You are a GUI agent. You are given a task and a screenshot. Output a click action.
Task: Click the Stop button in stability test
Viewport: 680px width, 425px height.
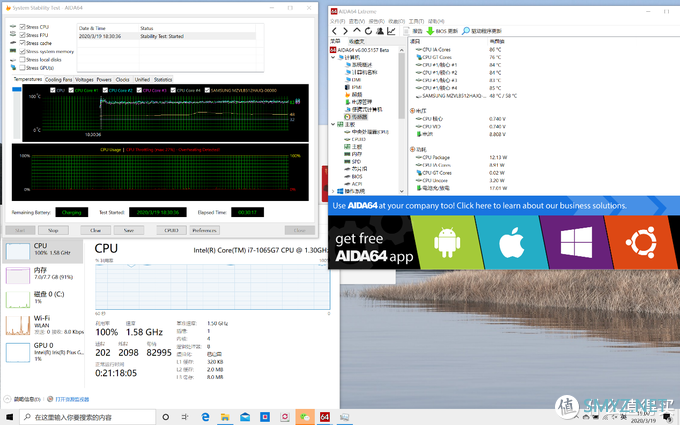click(53, 230)
